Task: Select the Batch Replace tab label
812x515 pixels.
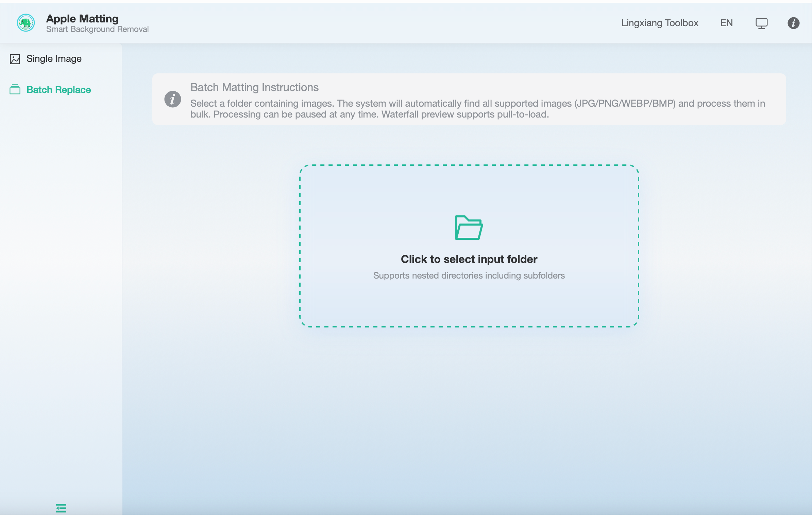Action: pyautogui.click(x=59, y=90)
